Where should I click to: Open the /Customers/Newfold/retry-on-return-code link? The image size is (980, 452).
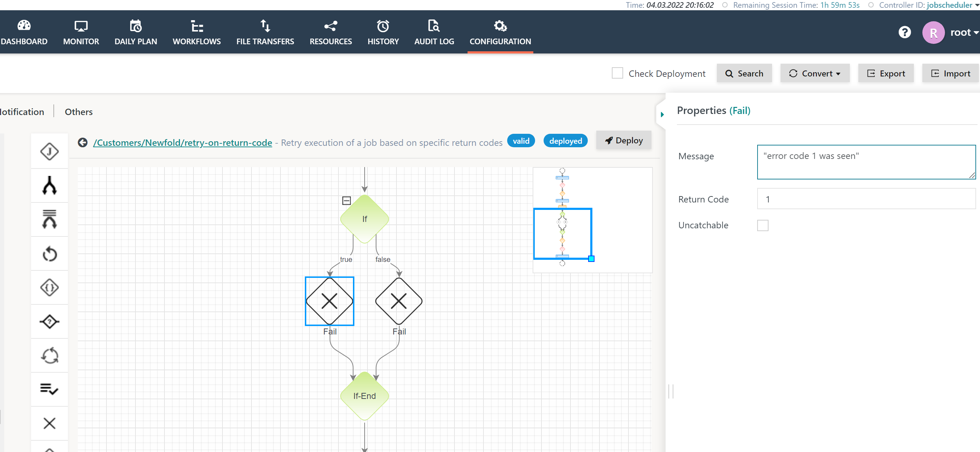(182, 142)
